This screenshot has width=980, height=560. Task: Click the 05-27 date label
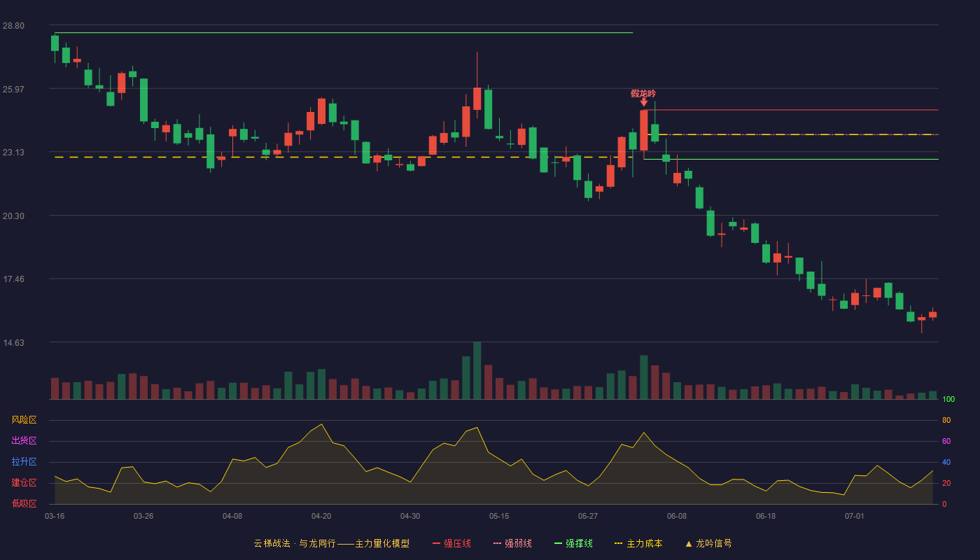(588, 516)
